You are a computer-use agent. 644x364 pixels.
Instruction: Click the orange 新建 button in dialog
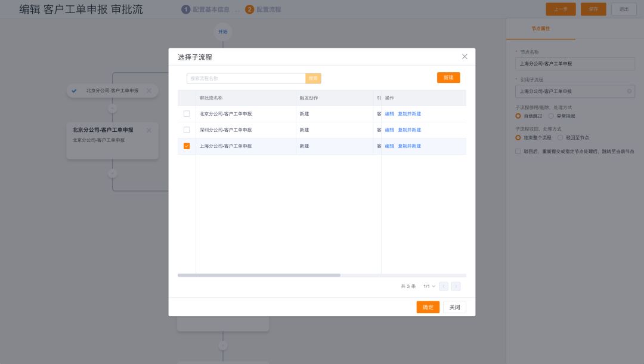coord(448,78)
